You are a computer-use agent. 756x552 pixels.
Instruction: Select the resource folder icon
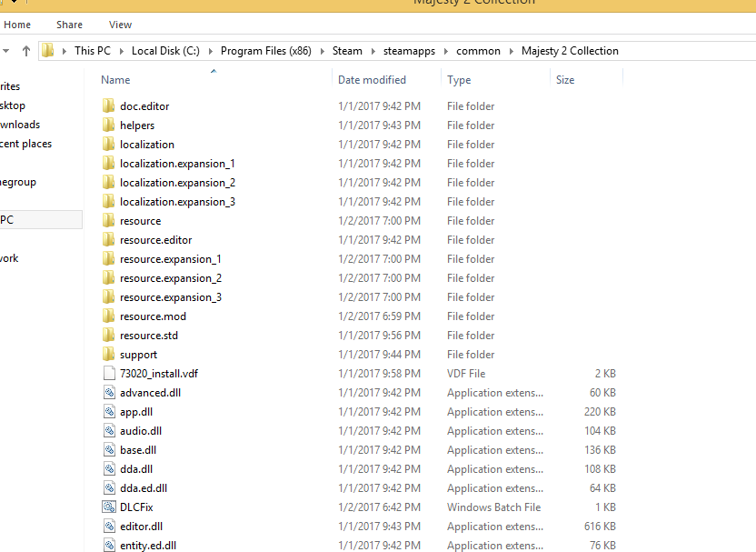point(108,220)
